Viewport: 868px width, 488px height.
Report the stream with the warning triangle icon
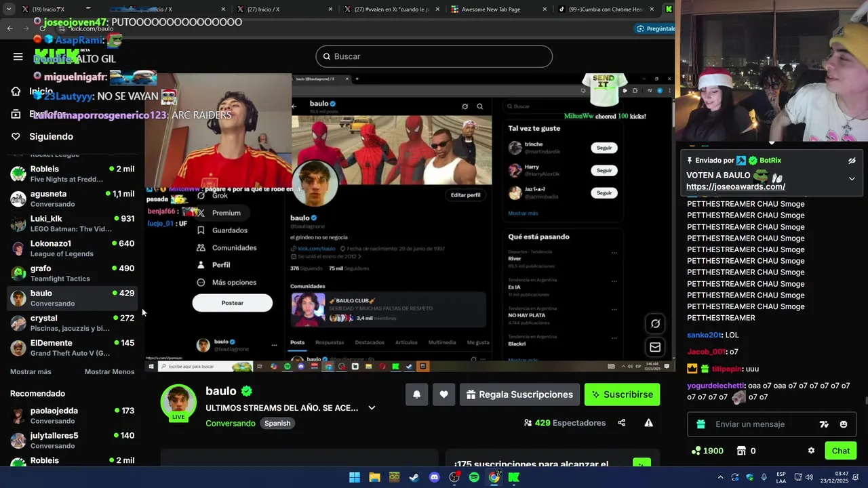649,423
